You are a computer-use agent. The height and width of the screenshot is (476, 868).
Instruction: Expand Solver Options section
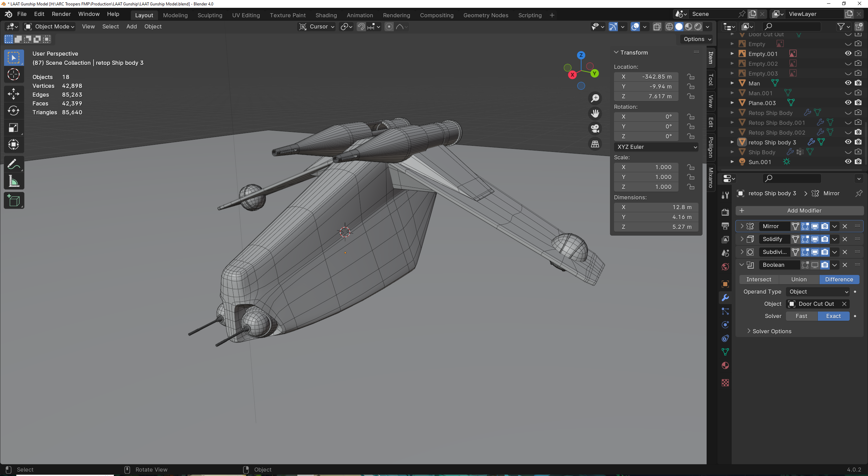[x=769, y=331]
